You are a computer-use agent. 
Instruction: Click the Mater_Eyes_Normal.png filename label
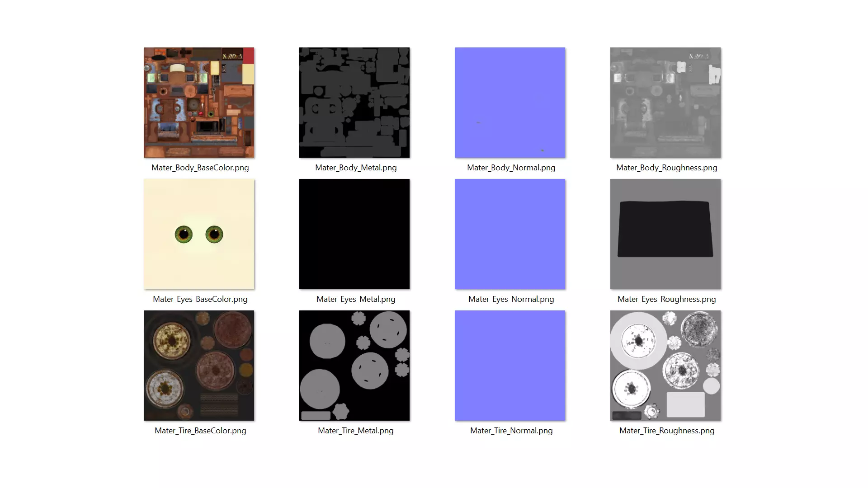[511, 299]
